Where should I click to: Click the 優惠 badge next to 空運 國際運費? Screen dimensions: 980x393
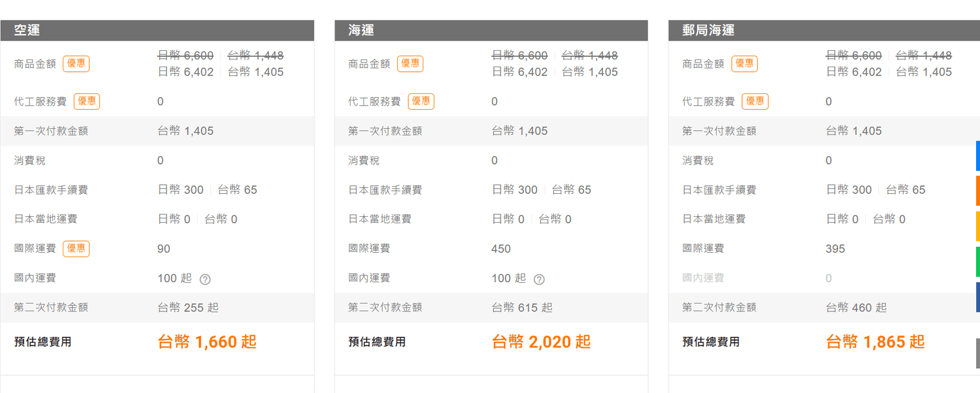(76, 249)
